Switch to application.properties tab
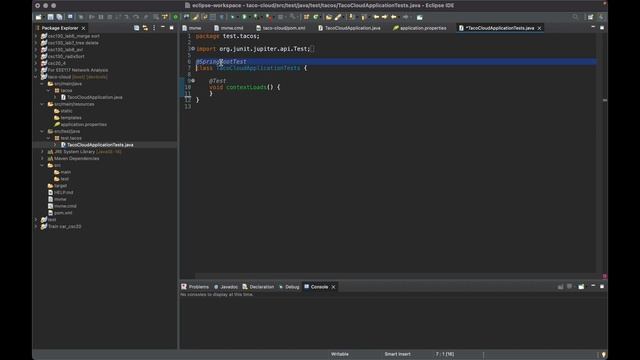 click(x=420, y=28)
